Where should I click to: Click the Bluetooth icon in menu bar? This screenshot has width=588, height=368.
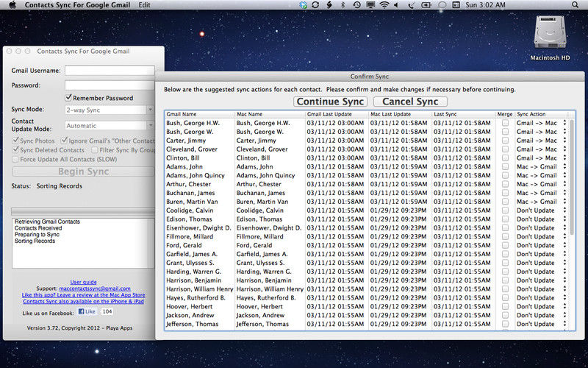pyautogui.click(x=343, y=5)
